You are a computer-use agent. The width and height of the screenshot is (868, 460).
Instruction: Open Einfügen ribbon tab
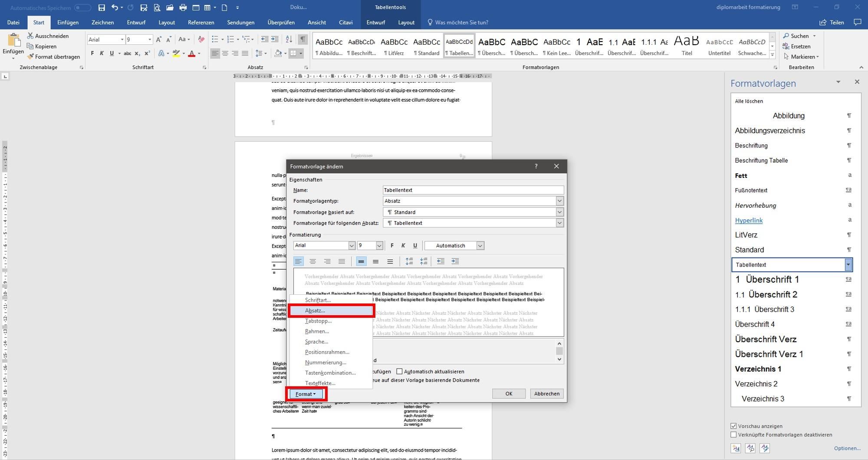[x=68, y=22]
